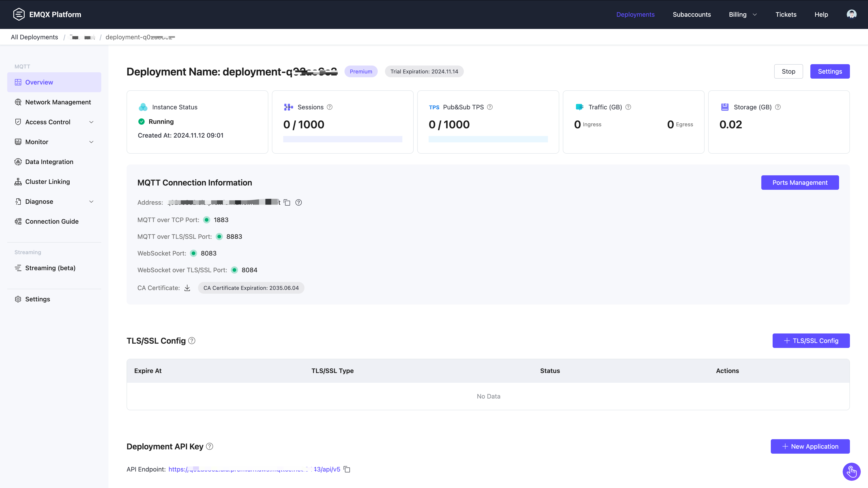868x488 pixels.
Task: Expand the Access Control chevron
Action: pyautogui.click(x=91, y=122)
